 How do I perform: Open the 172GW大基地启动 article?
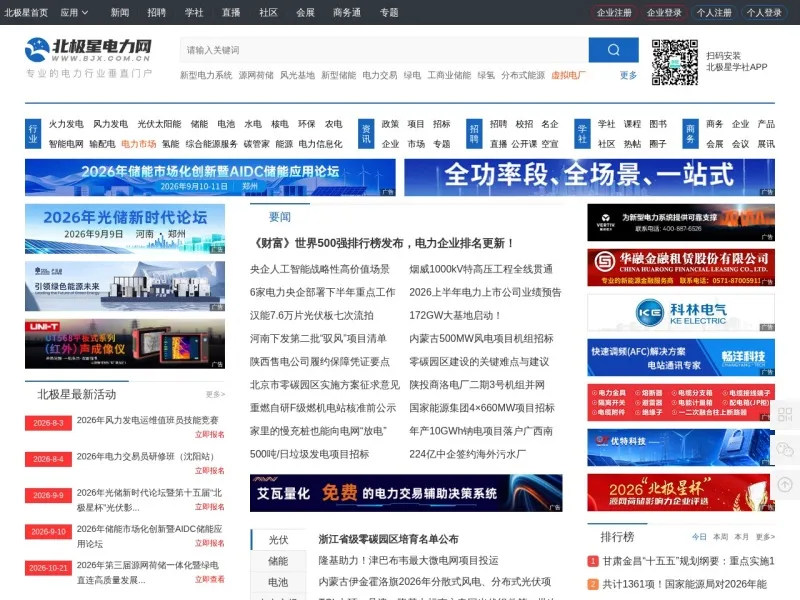tap(455, 315)
